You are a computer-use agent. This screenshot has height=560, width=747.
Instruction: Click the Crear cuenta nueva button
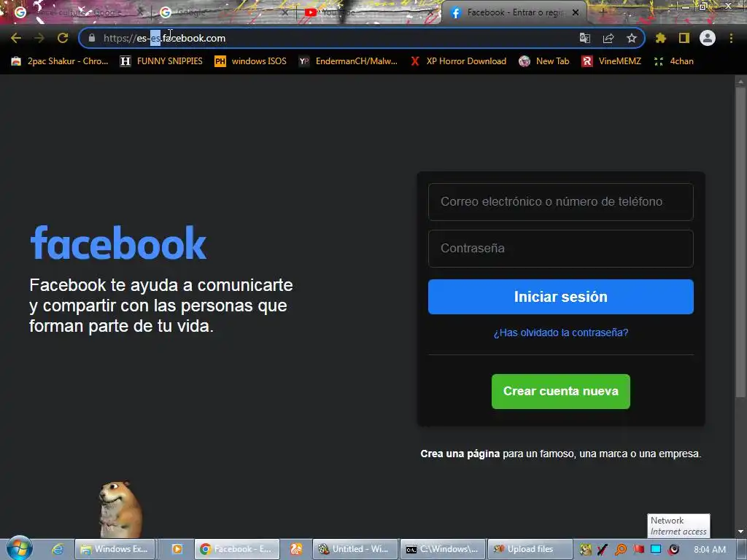tap(561, 392)
